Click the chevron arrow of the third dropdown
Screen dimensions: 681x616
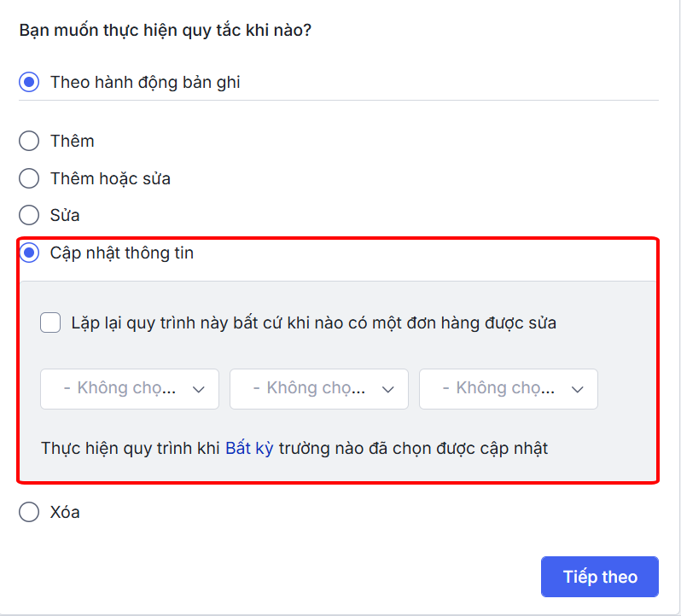click(578, 389)
